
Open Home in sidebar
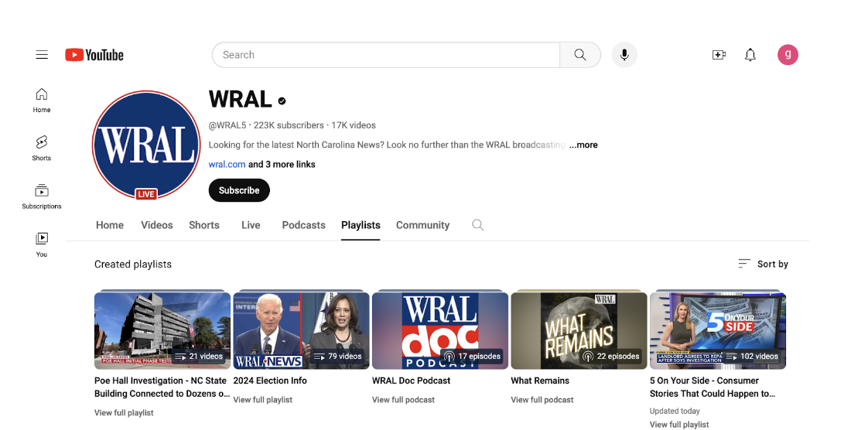42,101
